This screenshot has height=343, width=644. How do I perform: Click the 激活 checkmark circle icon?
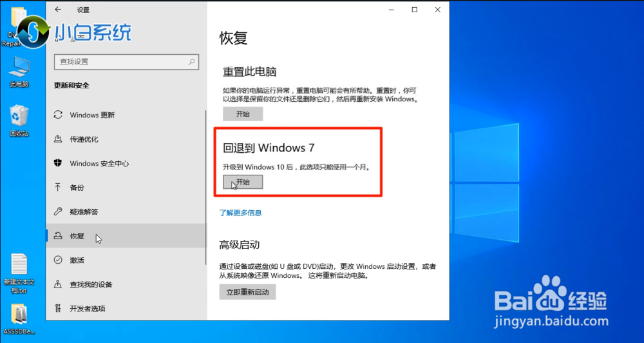pos(58,260)
